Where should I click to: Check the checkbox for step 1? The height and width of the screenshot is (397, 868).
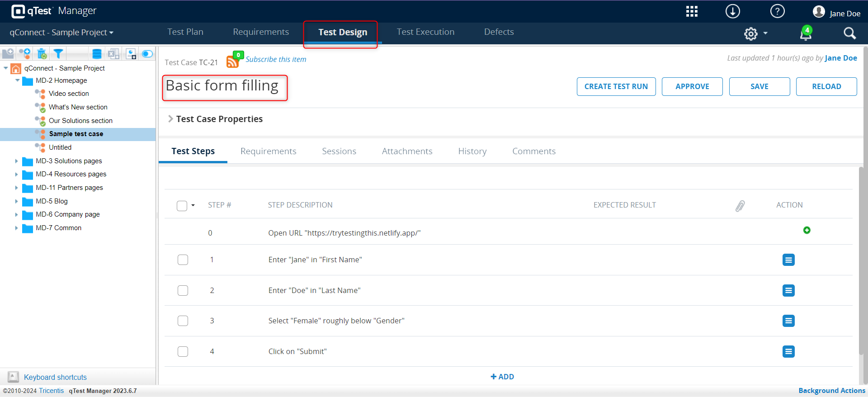183,260
